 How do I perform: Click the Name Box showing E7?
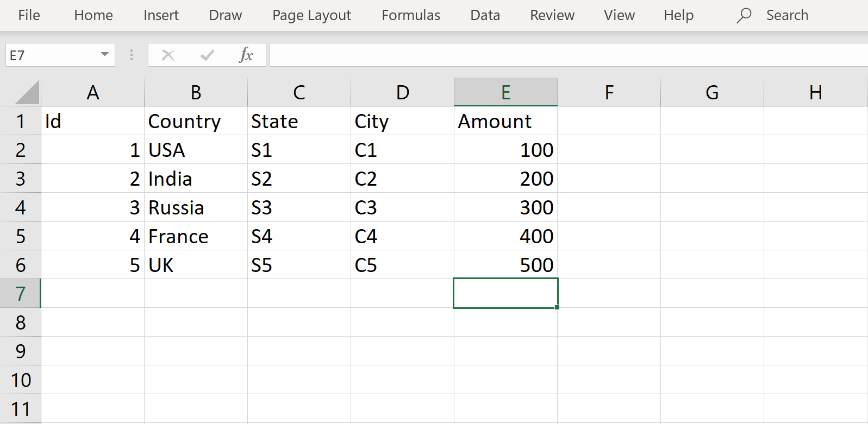pos(52,55)
